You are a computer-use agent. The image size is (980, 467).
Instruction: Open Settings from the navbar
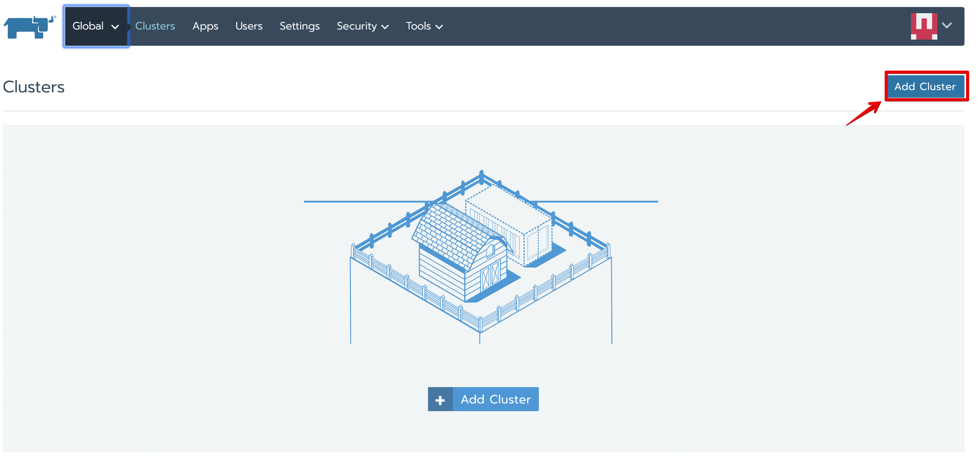point(299,26)
